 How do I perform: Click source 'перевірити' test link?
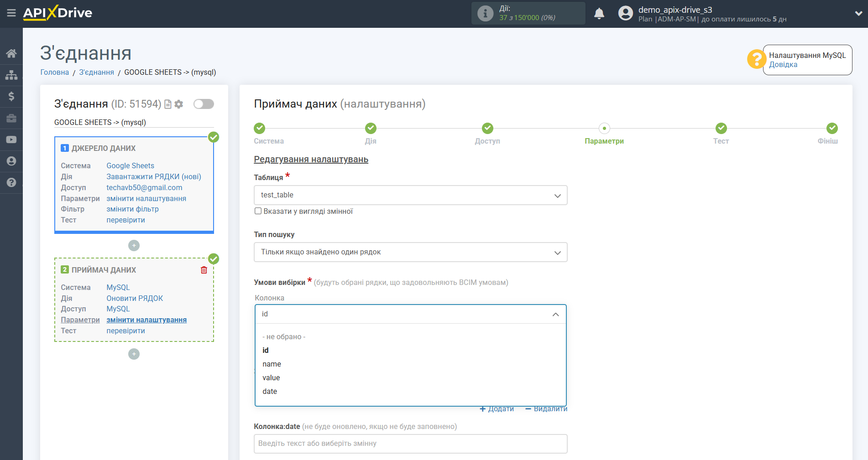[x=125, y=220]
